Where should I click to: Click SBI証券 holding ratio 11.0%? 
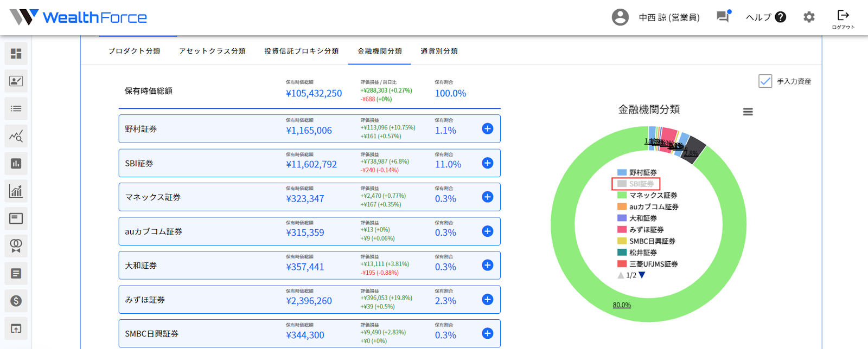448,164
